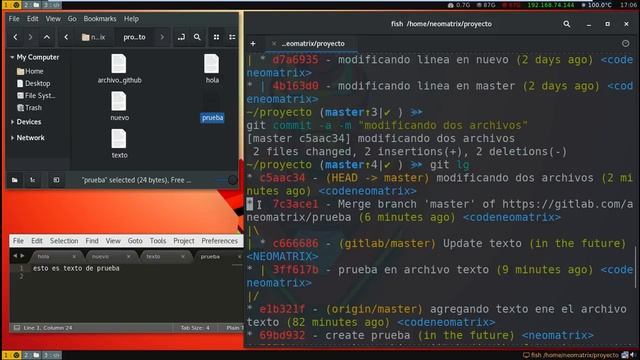Open the Project menu in editor
The width and height of the screenshot is (640, 360).
(184, 241)
